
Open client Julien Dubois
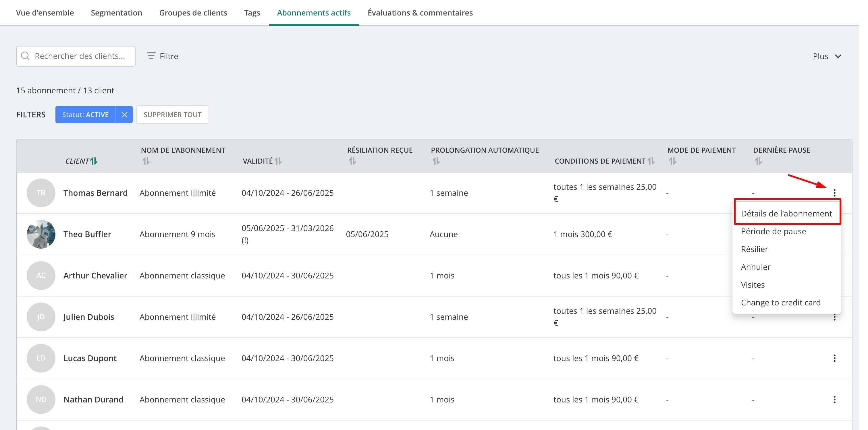89,317
